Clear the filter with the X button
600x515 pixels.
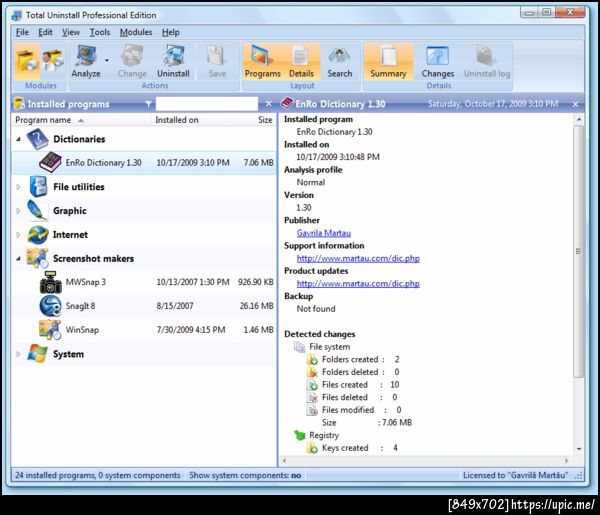[x=269, y=104]
